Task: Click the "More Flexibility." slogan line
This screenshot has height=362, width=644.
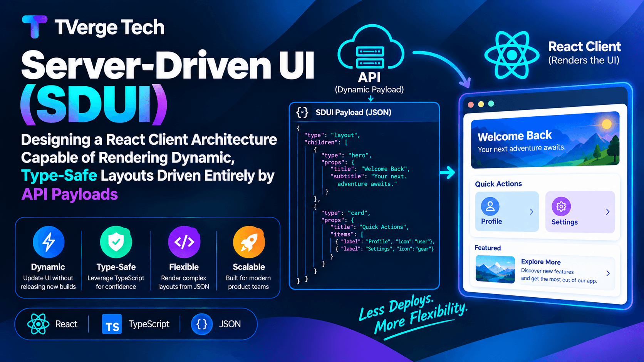Action: [x=421, y=318]
